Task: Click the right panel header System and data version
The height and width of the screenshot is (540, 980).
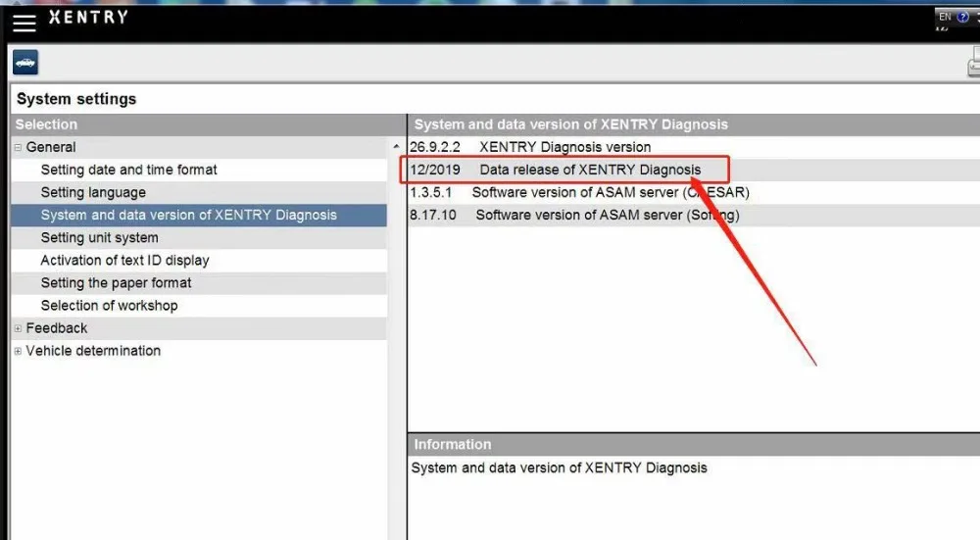Action: [x=694, y=124]
